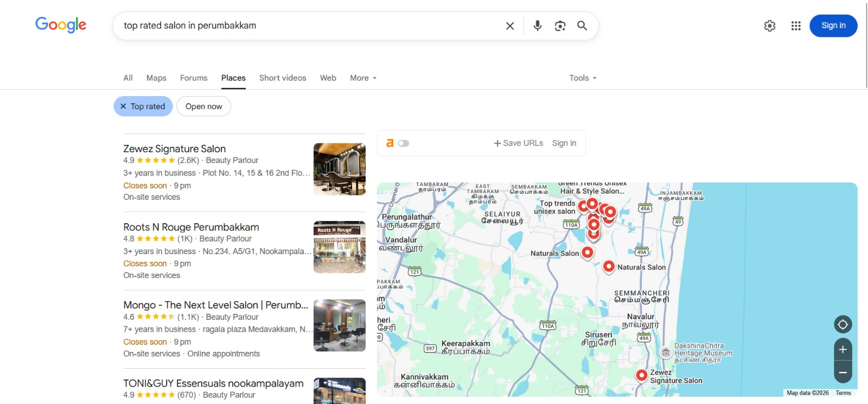
Task: Click the Mongo 4.6 rating (1.1K)
Action: [x=161, y=317]
